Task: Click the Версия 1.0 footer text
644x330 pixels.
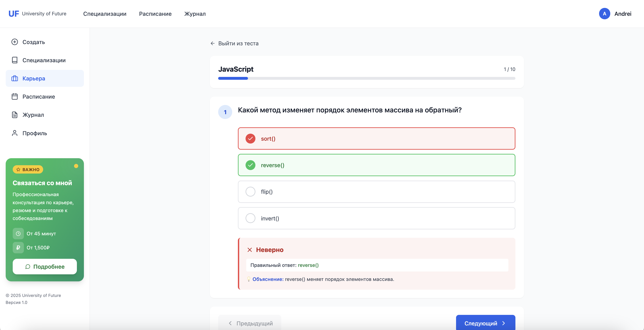Action: (x=16, y=302)
